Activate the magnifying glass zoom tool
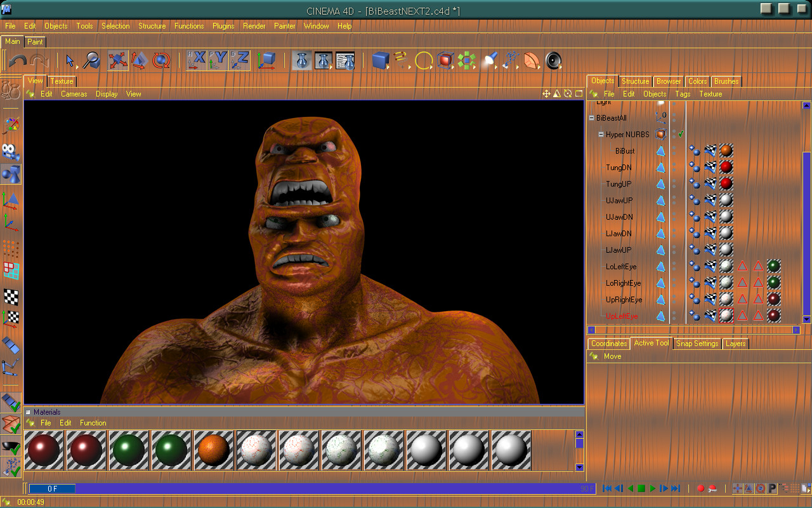Viewport: 812px width, 508px height. tap(91, 60)
